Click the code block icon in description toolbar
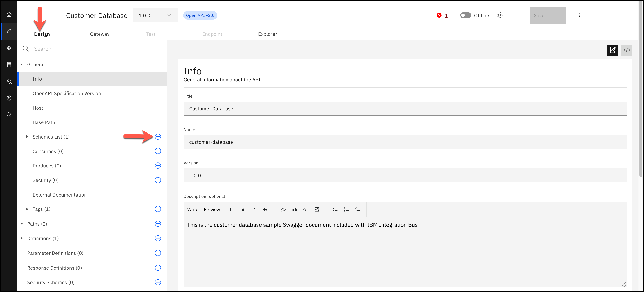Screen dimensions: 644x292 click(x=306, y=210)
